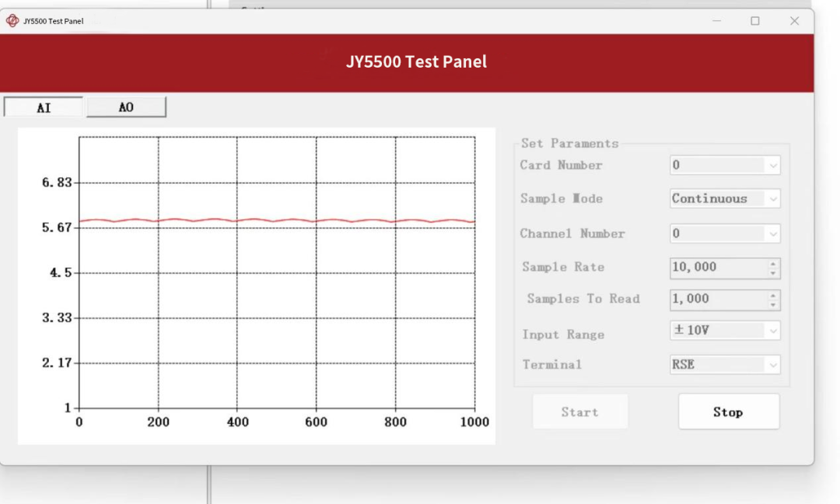Close the JY5500 Test Panel window

[794, 21]
